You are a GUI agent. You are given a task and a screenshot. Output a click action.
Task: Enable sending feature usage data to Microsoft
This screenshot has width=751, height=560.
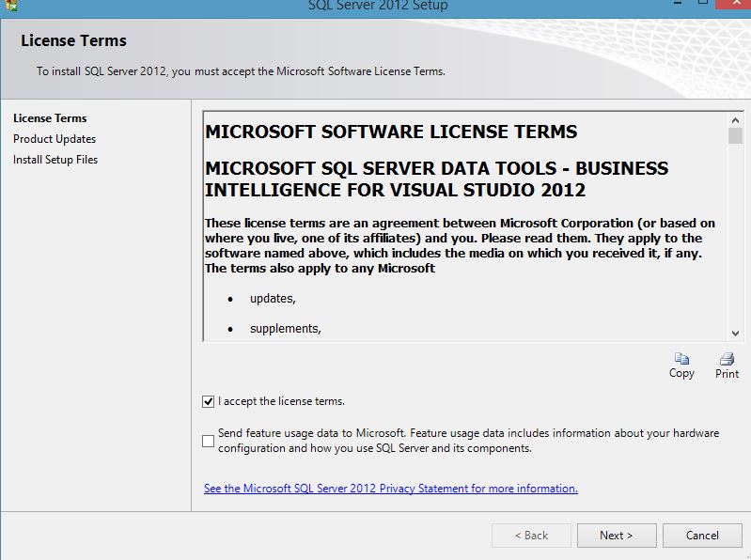(x=209, y=442)
